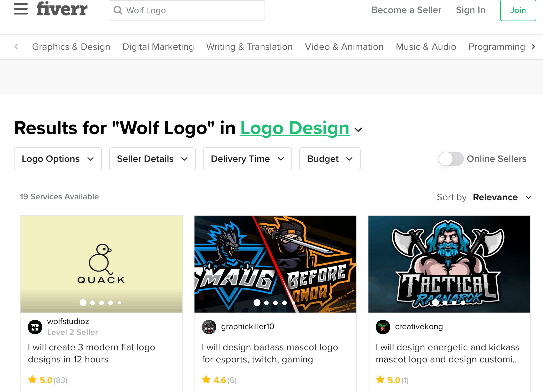Expand the chevron beside Logo Design
543x392 pixels.
coord(358,130)
